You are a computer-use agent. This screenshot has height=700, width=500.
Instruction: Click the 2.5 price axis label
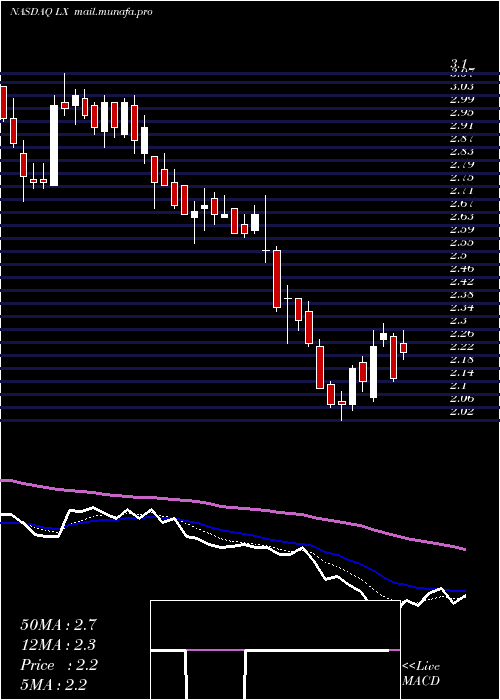tap(458, 255)
